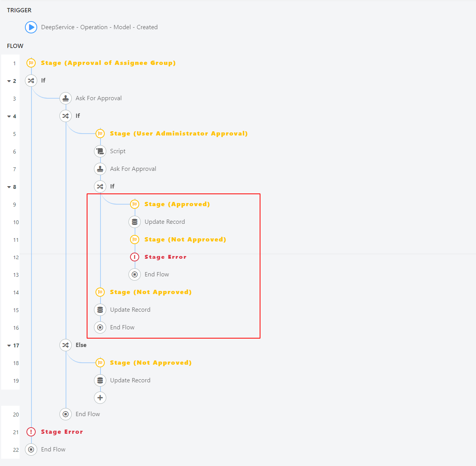Viewport: 476px width, 466px height.
Task: Collapse step 17 with its arrow
Action: pyautogui.click(x=9, y=345)
